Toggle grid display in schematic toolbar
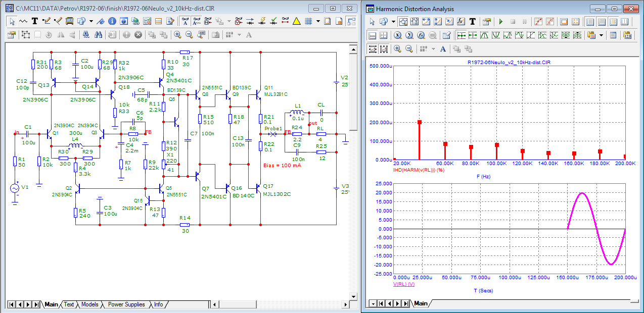Viewport: 644px width, 313px height. click(x=308, y=21)
